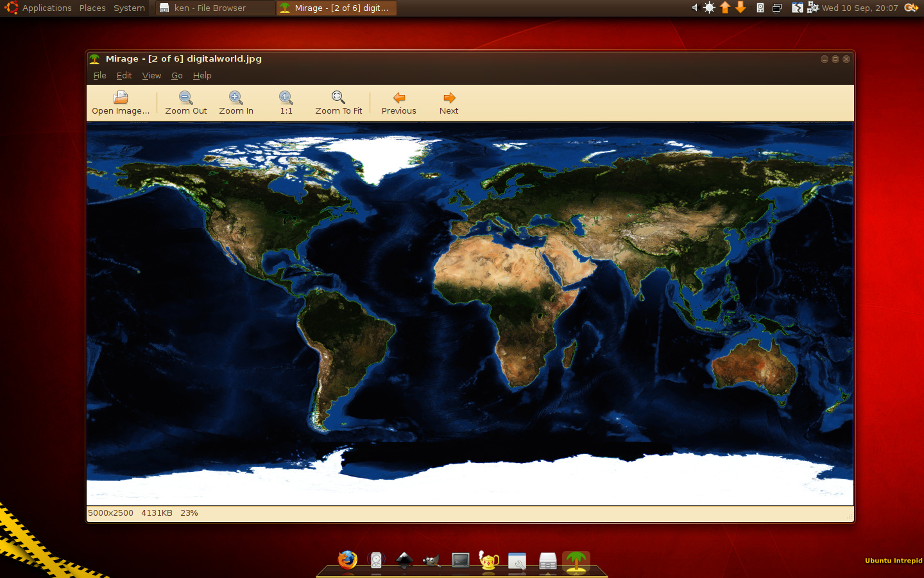Click the sun brightness icon in tray
This screenshot has width=924, height=578.
coord(709,8)
